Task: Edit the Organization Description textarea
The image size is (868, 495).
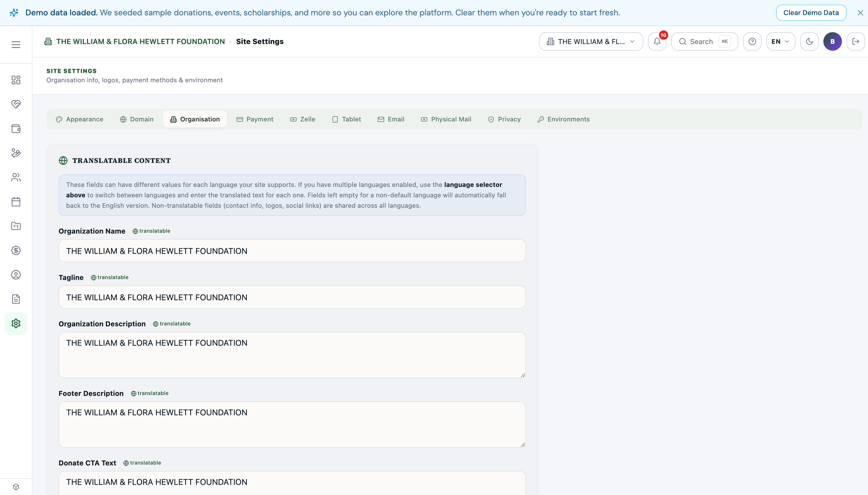Action: [x=292, y=355]
